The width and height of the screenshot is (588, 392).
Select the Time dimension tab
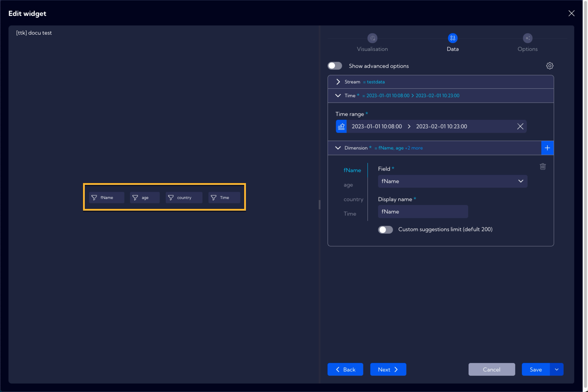[350, 214]
